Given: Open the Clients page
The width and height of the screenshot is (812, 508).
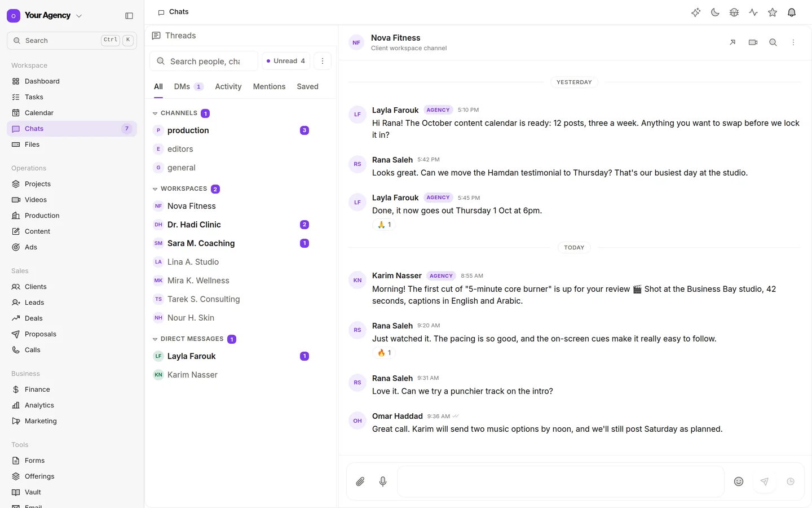Looking at the screenshot, I should 72,287.
